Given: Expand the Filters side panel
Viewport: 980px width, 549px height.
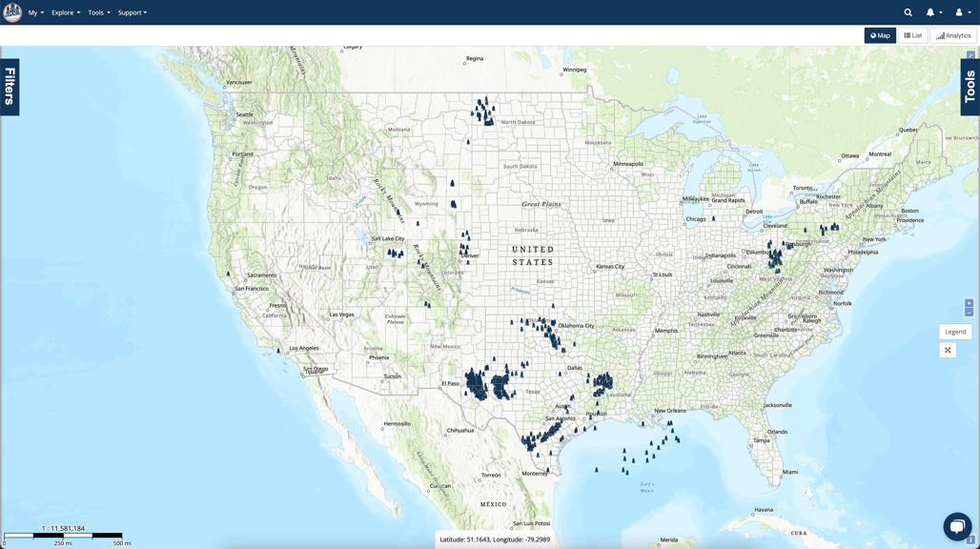Looking at the screenshot, I should 10,85.
